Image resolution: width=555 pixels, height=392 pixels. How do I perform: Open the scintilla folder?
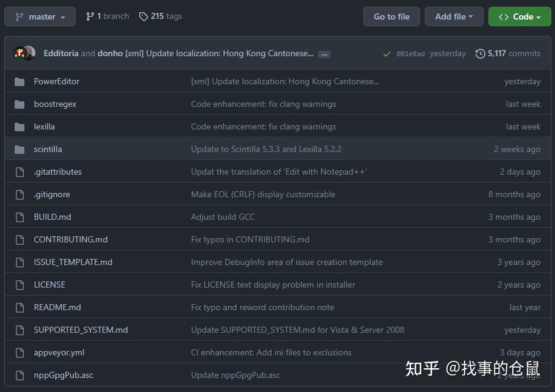pos(48,150)
